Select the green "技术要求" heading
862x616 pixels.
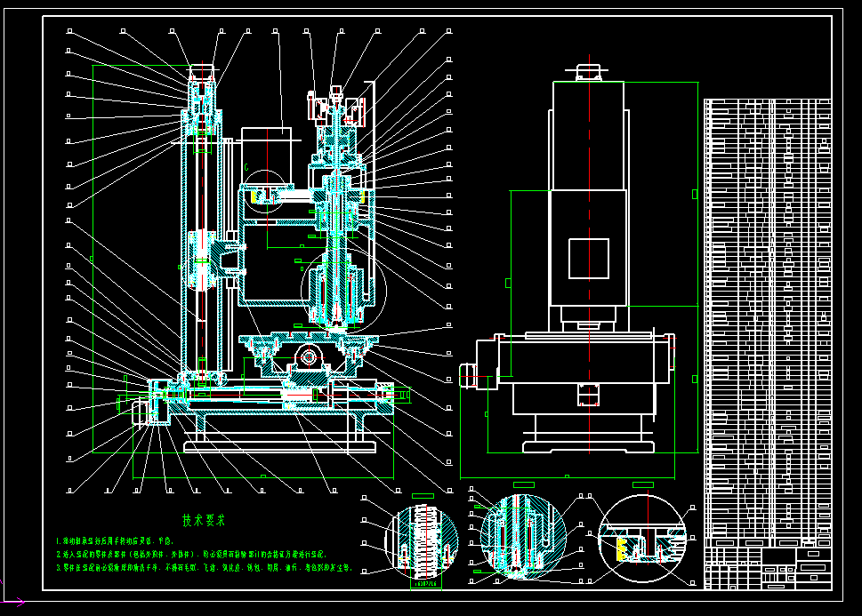[x=204, y=520]
